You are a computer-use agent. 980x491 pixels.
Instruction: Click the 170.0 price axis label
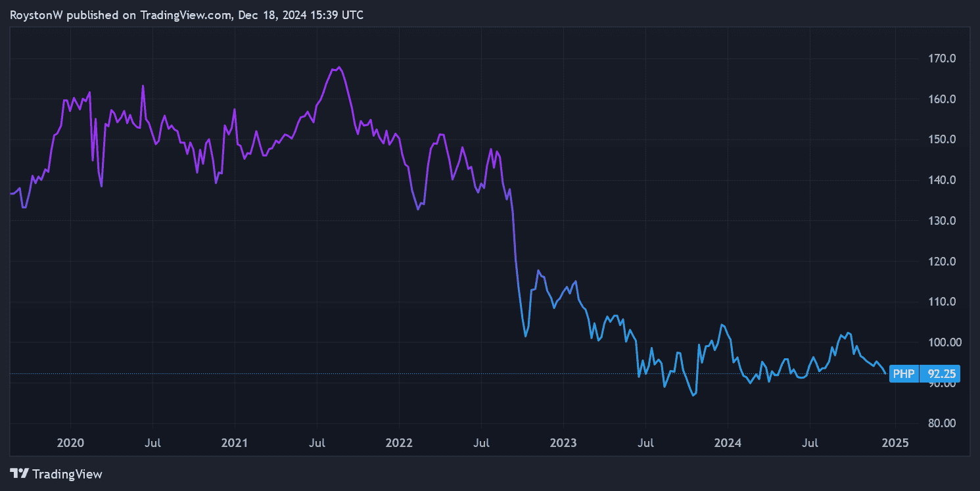point(941,58)
